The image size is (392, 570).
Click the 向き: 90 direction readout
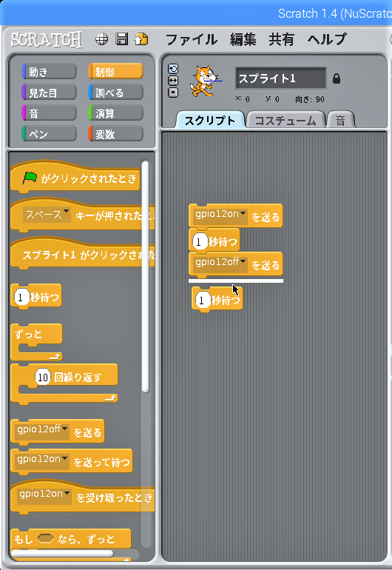(309, 99)
